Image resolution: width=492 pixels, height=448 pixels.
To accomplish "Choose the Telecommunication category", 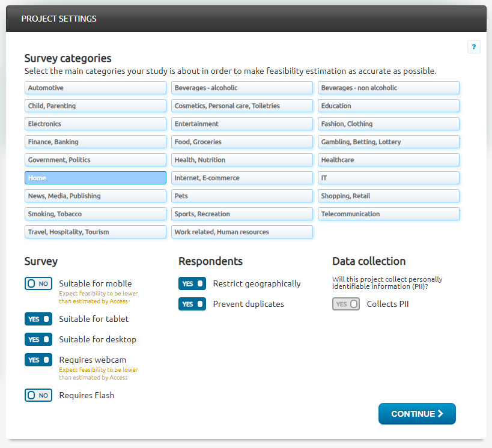I will click(388, 214).
